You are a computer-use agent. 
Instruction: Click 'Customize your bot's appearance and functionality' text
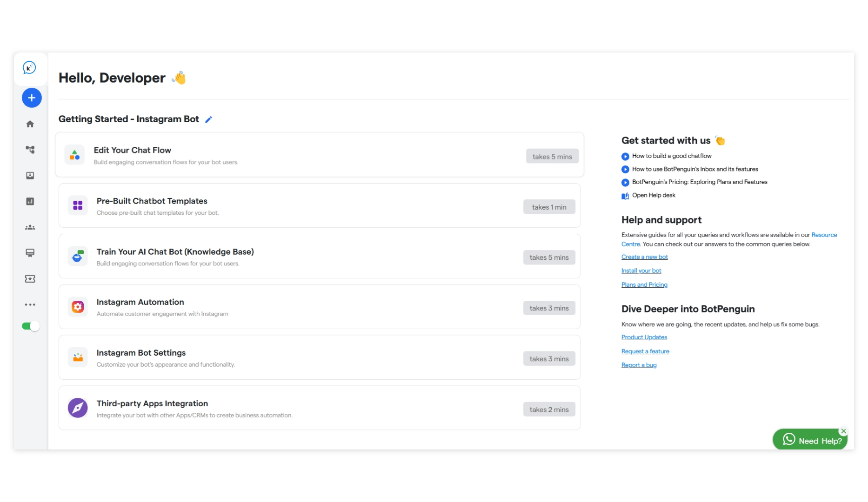point(166,365)
